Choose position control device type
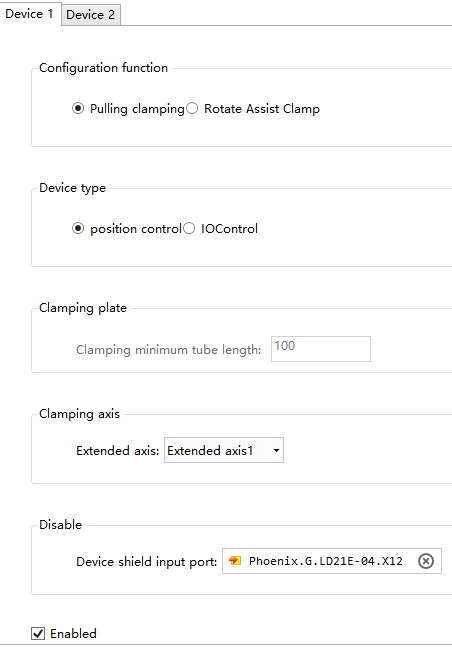This screenshot has width=452, height=658. click(78, 228)
